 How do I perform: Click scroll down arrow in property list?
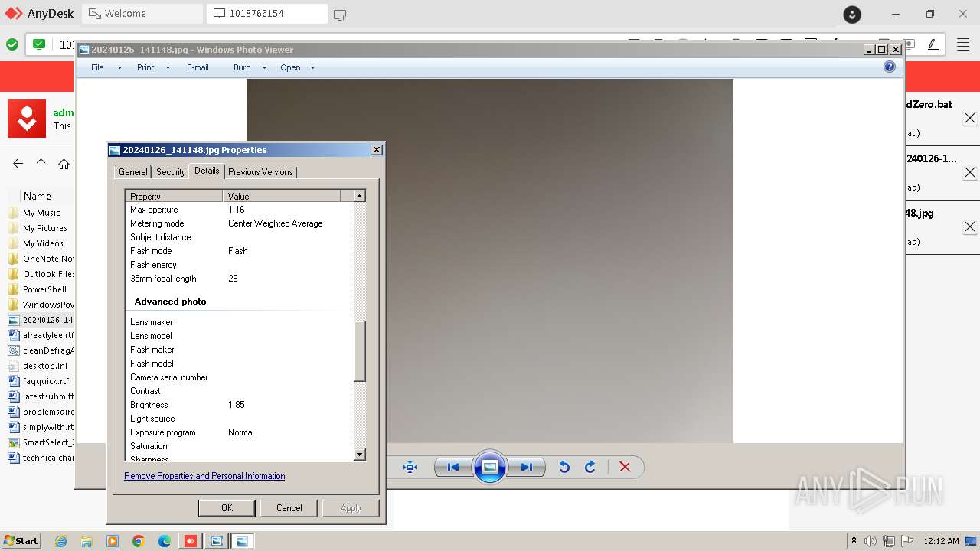pyautogui.click(x=360, y=455)
